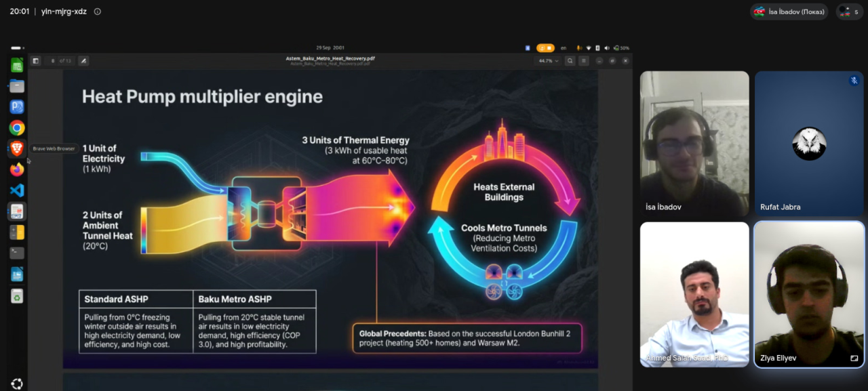Click the PDF file name title
Viewport: 868px width, 391px height.
(x=330, y=59)
